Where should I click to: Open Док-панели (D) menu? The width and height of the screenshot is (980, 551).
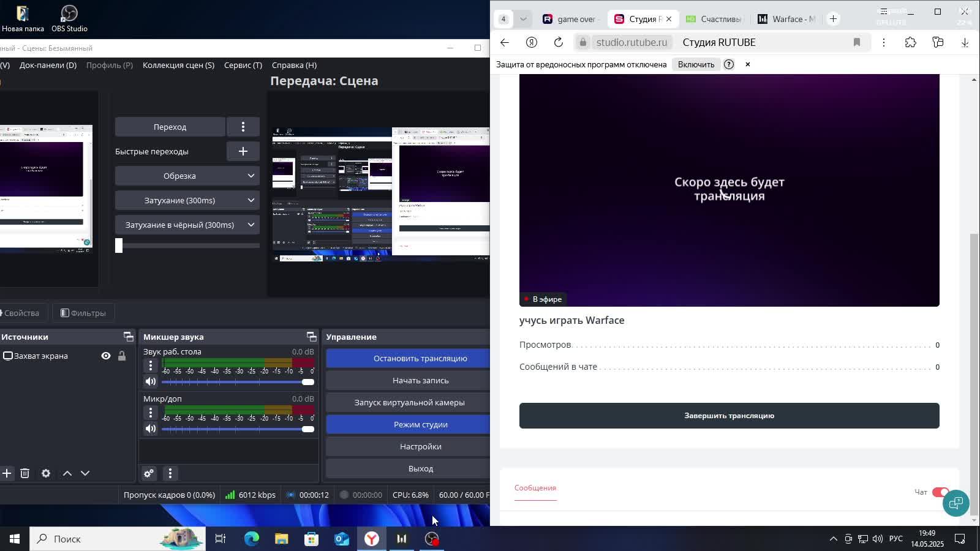click(48, 65)
